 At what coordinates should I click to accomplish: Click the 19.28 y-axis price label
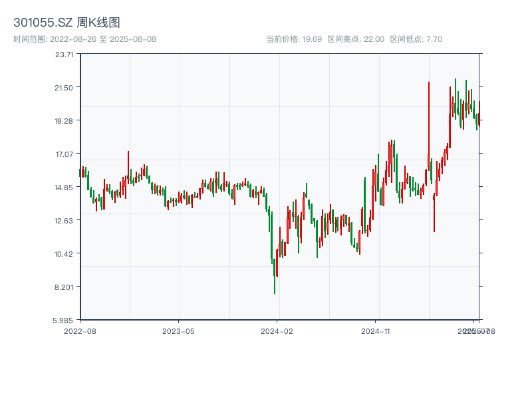[x=65, y=120]
